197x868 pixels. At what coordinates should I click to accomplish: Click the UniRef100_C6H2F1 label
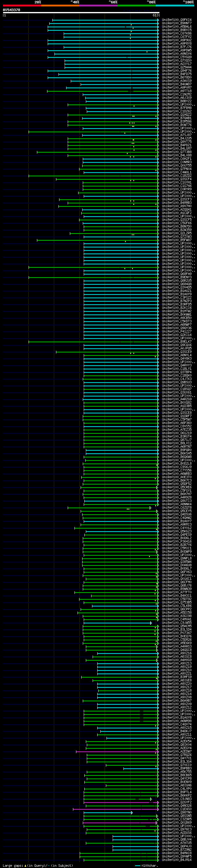pyautogui.click(x=176, y=159)
